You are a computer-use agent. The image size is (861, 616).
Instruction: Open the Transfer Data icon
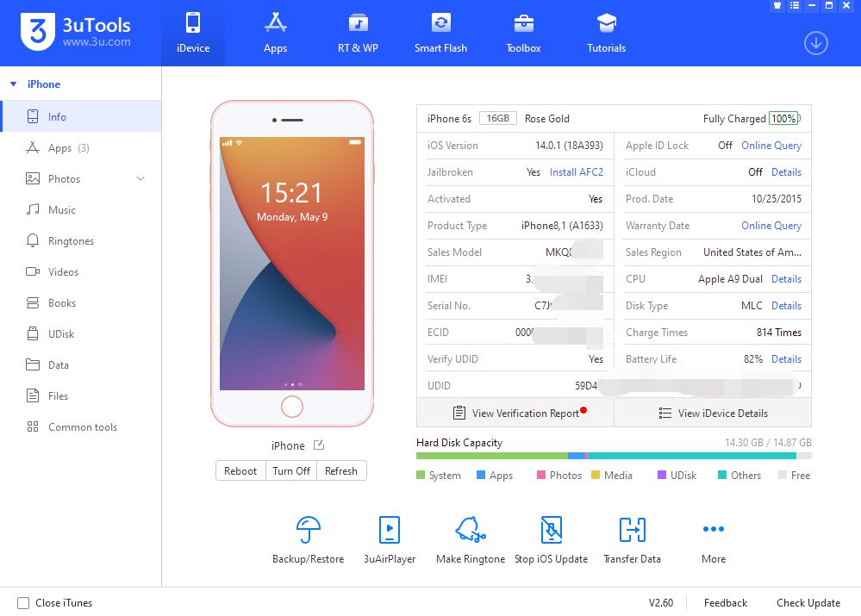[x=632, y=529]
